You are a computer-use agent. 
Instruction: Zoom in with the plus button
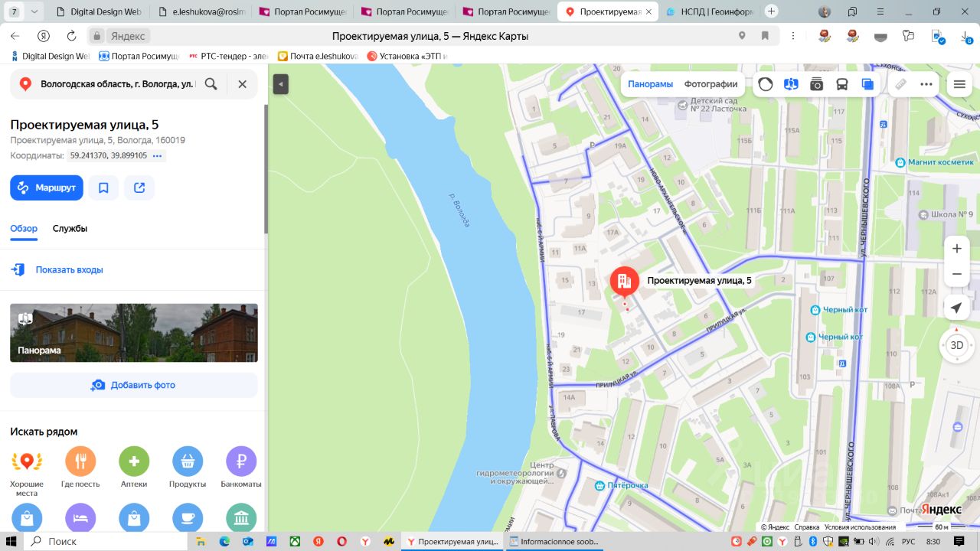[x=956, y=249]
